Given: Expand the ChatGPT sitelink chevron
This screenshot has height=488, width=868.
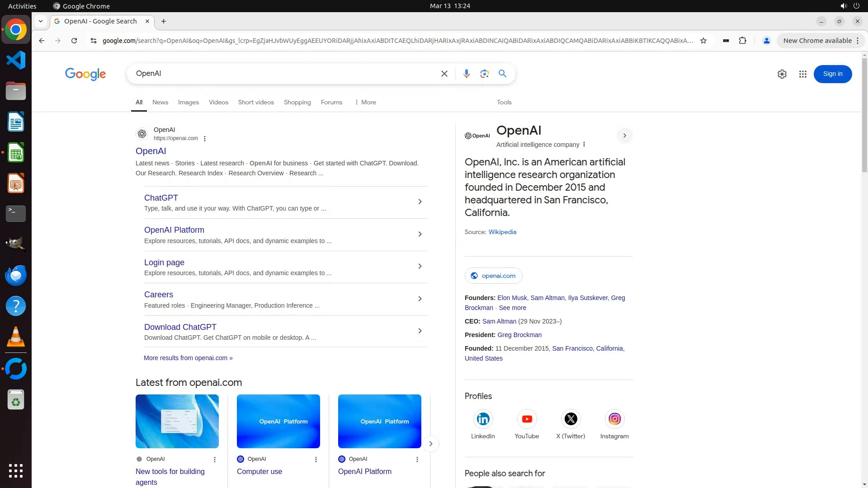Looking at the screenshot, I should coord(420,202).
